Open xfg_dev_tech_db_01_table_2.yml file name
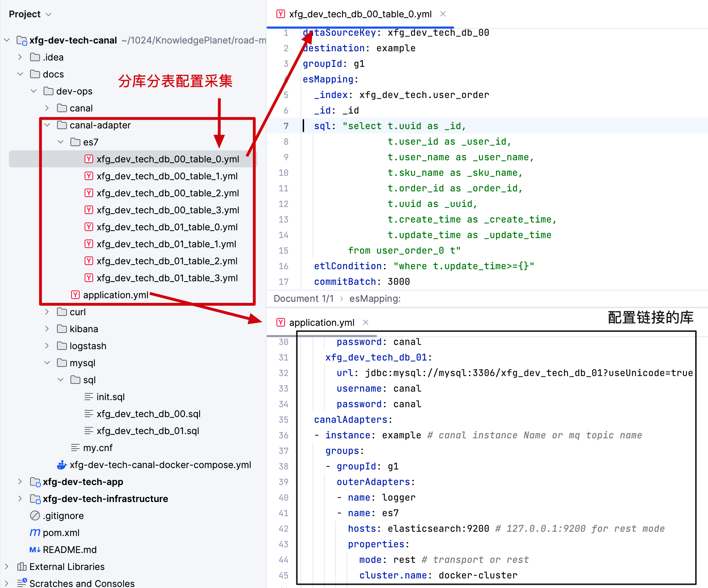 [x=167, y=261]
